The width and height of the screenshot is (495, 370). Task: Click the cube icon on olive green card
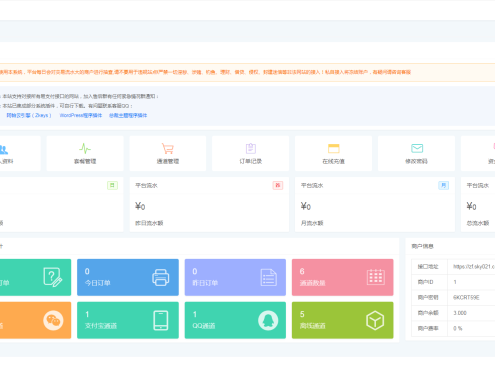(x=375, y=320)
